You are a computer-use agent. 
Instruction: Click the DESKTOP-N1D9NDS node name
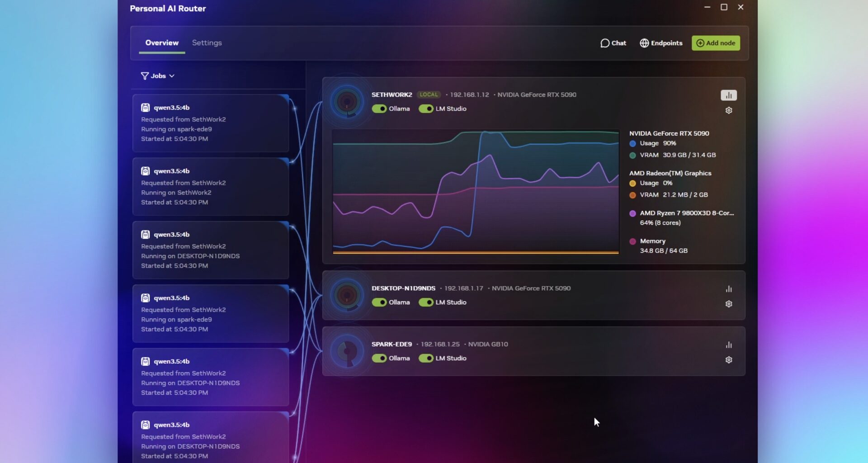(403, 288)
